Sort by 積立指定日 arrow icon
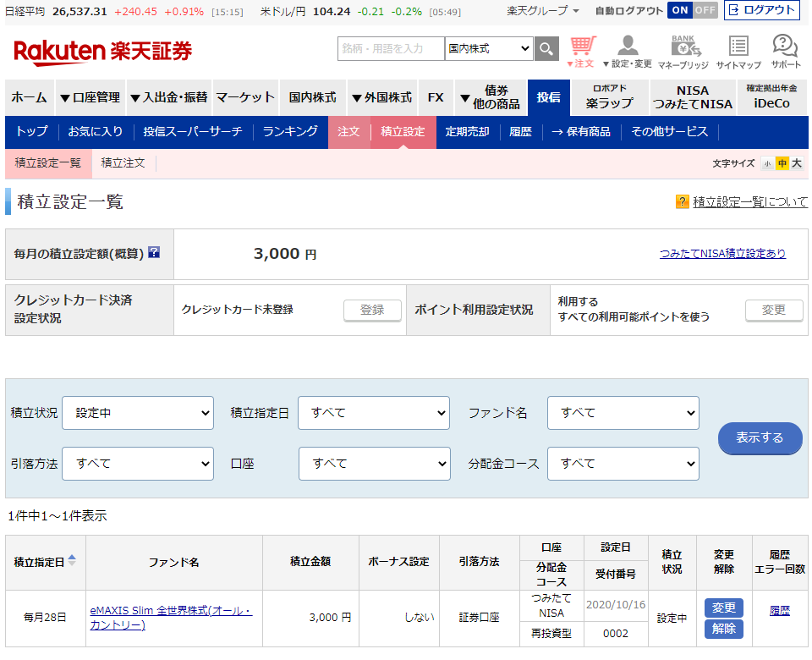 click(x=72, y=560)
